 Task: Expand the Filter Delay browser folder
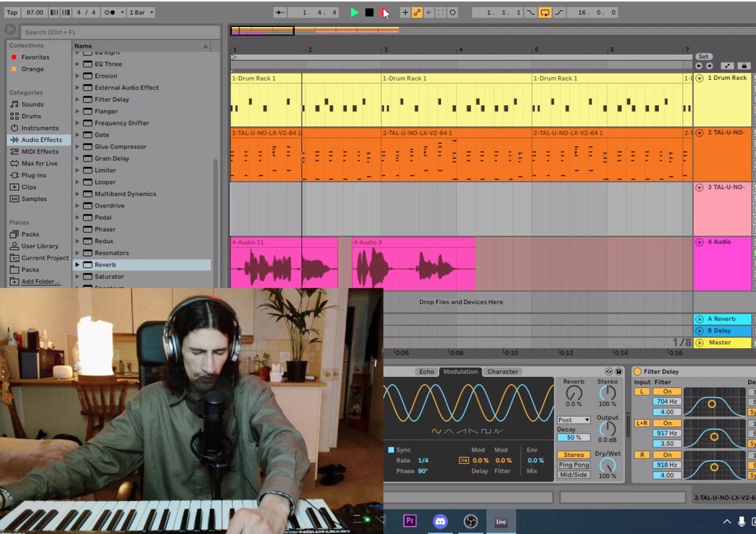pyautogui.click(x=78, y=100)
